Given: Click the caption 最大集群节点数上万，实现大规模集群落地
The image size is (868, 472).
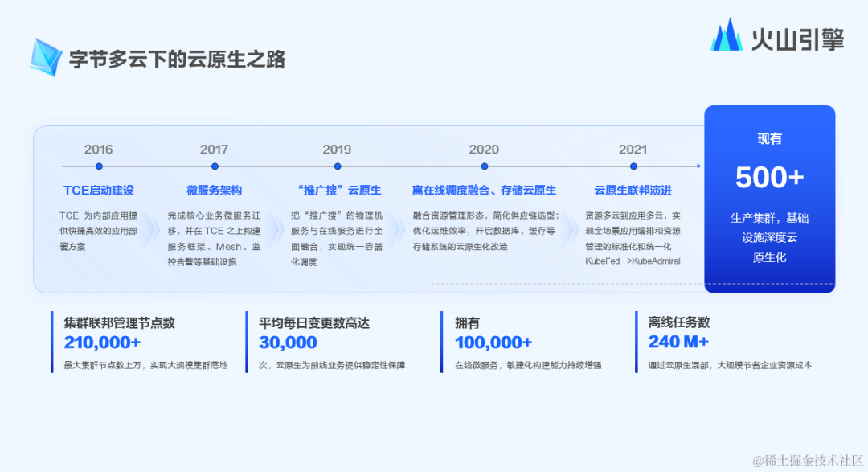Looking at the screenshot, I should (x=145, y=366).
